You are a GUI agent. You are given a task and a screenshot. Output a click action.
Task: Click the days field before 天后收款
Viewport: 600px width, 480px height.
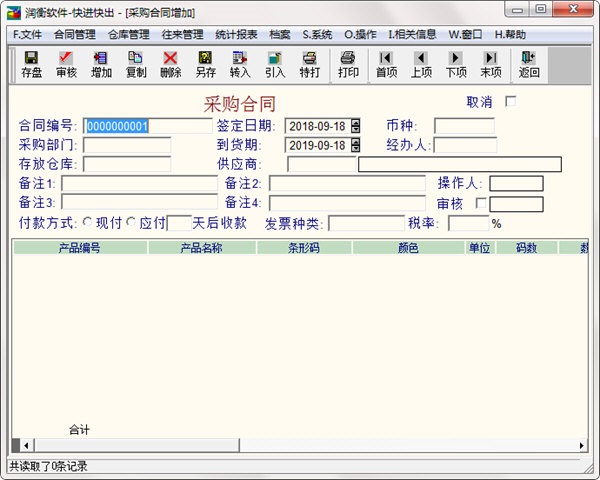point(179,223)
